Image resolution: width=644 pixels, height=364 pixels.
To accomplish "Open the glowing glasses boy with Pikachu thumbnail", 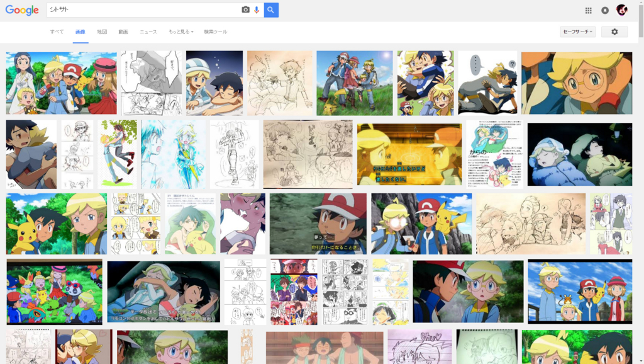I will click(421, 224).
